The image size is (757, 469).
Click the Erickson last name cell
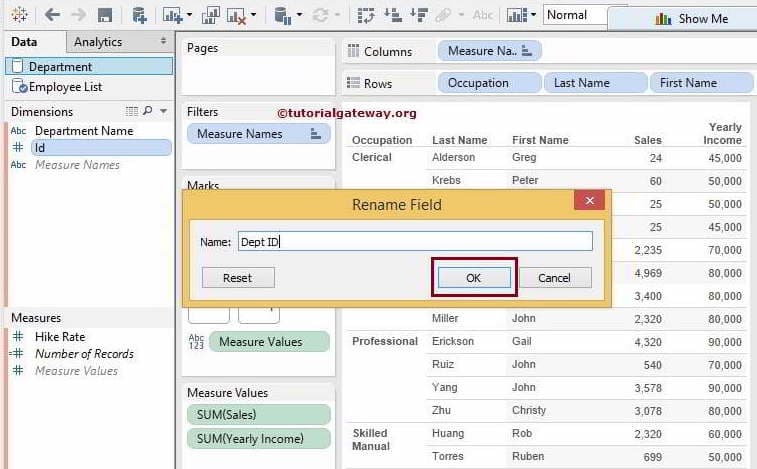tap(453, 341)
